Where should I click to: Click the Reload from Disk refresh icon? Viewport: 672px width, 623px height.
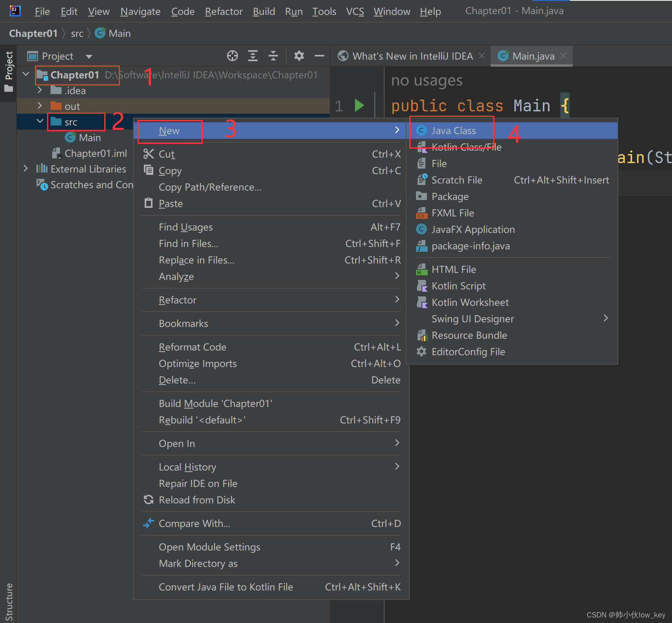pyautogui.click(x=149, y=499)
